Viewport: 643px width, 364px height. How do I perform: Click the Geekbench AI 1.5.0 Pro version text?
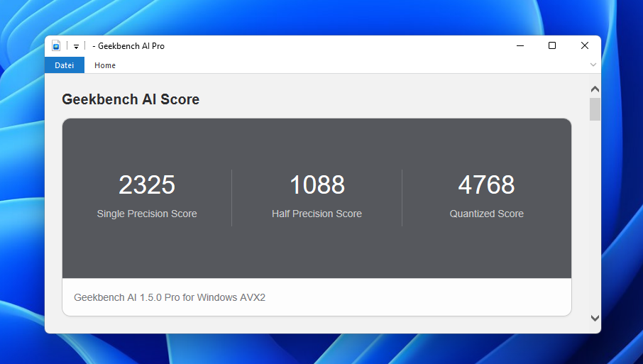(170, 297)
